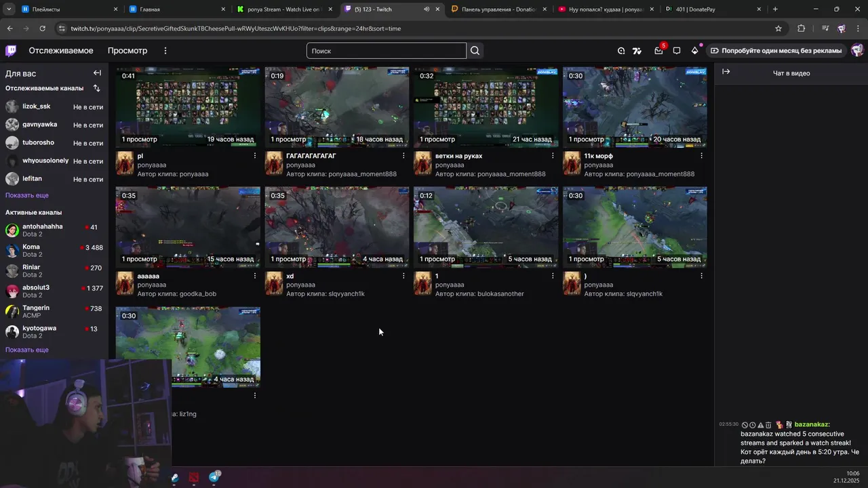Open channel tuborosho in sidebar
868x488 pixels.
pos(54,142)
